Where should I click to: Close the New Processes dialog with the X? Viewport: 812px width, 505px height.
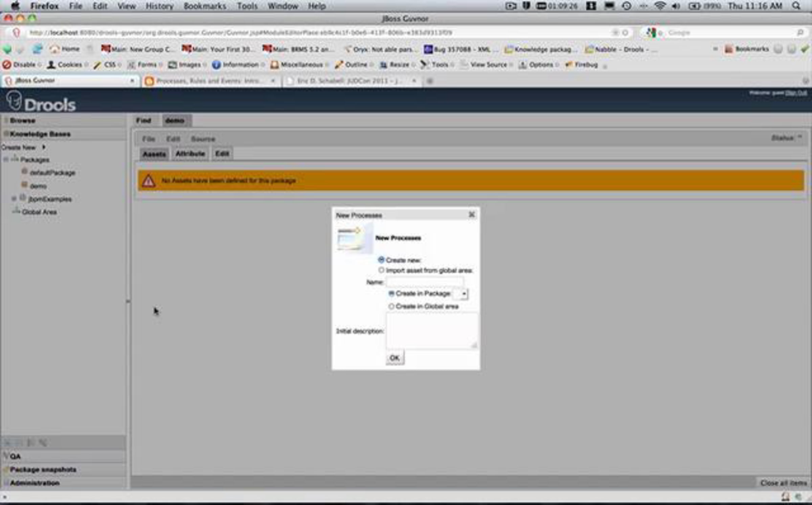(472, 214)
